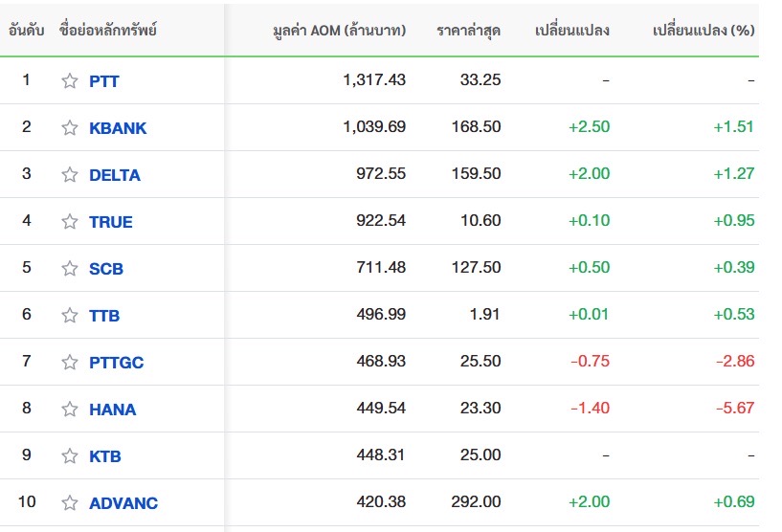Click the star icon beside HANA
Image resolution: width=782 pixels, height=532 pixels.
coord(70,410)
